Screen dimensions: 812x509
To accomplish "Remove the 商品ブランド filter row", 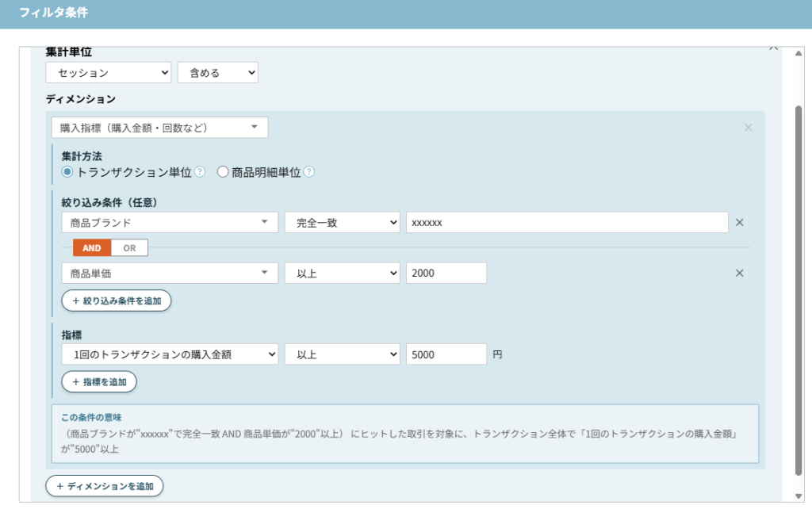I will click(740, 223).
